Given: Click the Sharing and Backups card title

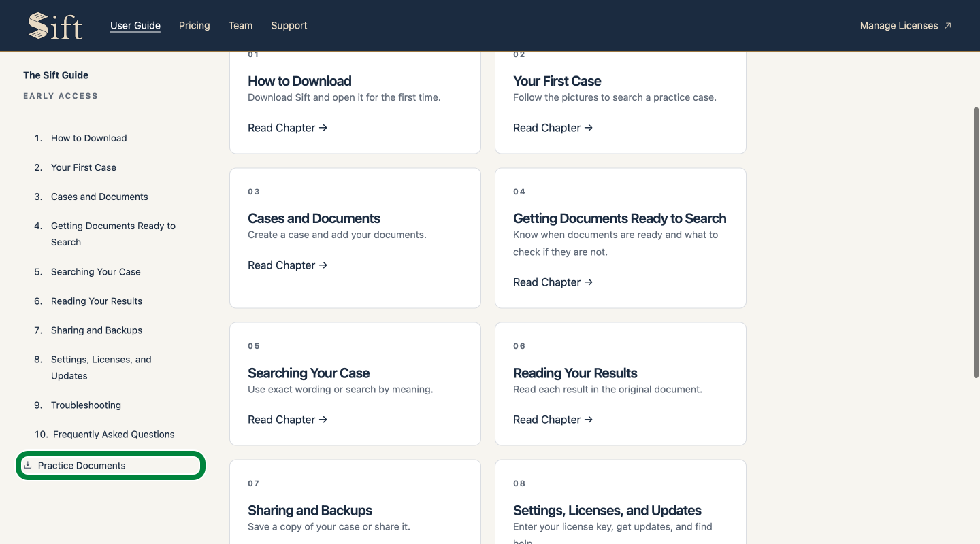Looking at the screenshot, I should tap(310, 510).
